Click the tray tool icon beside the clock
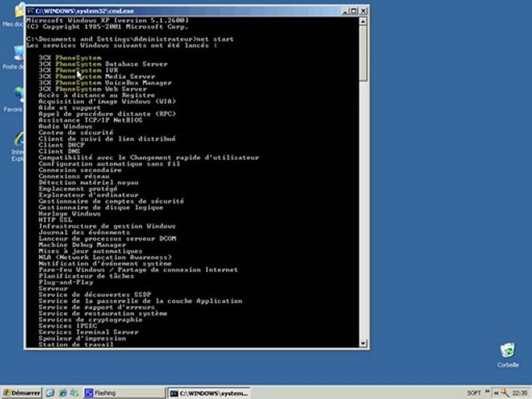 pos(504,393)
